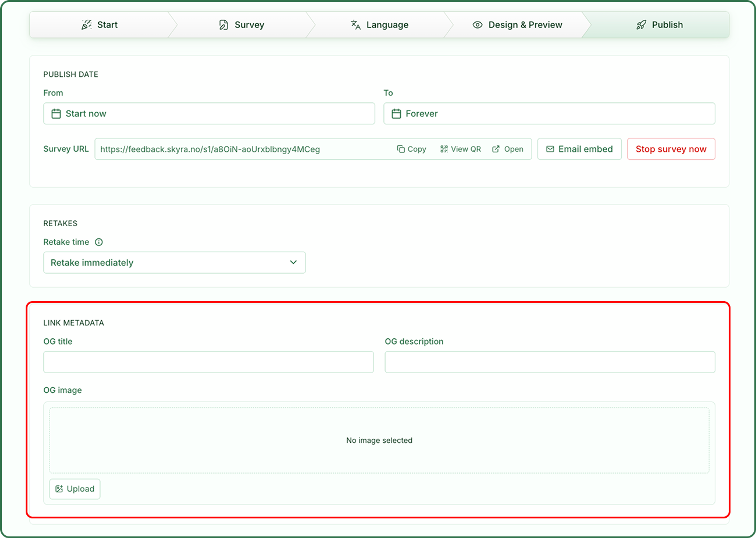This screenshot has width=756, height=538.
Task: Copy the survey URL
Action: point(411,149)
